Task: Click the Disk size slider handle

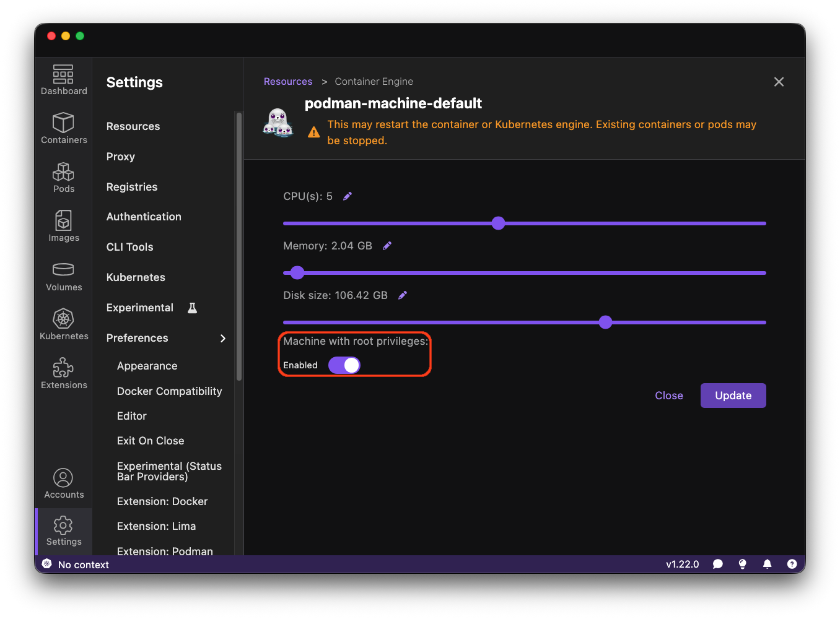Action: click(x=606, y=322)
